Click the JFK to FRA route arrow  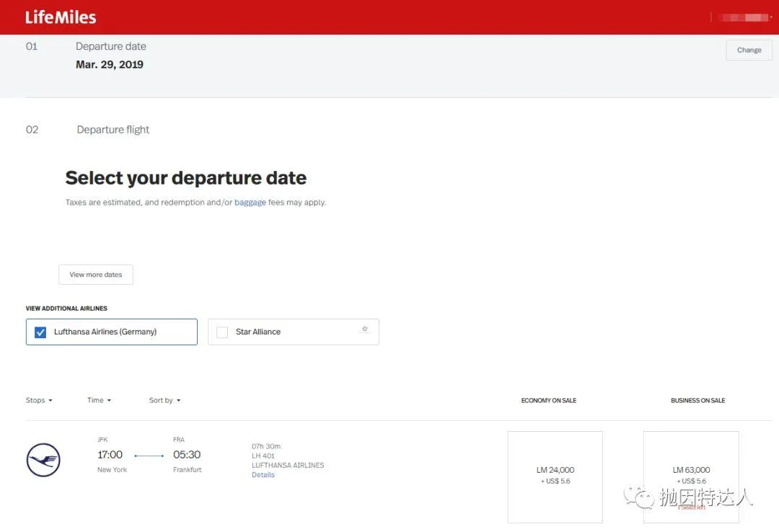(x=149, y=456)
